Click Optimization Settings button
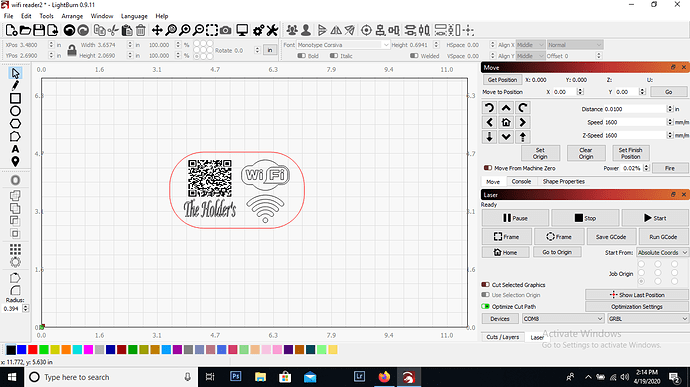This screenshot has height=387, width=690. [x=636, y=306]
